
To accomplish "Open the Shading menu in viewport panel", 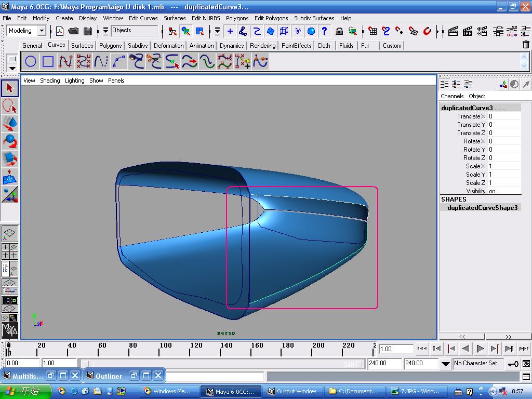I will coord(50,81).
